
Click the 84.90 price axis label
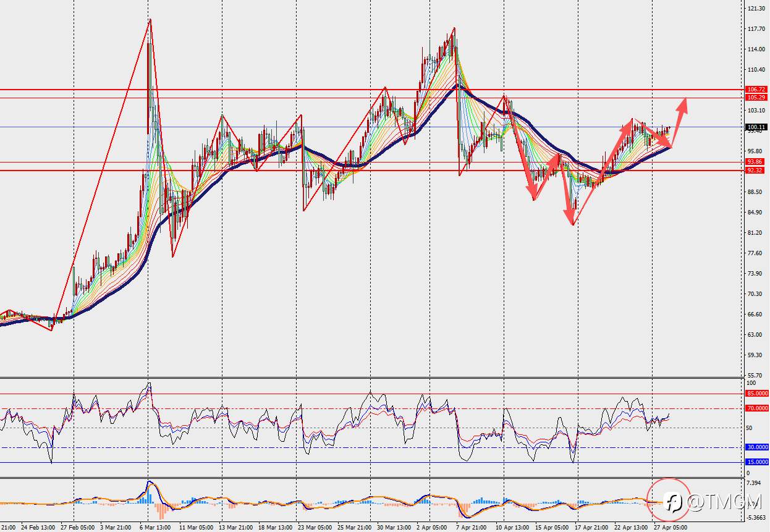(755, 213)
